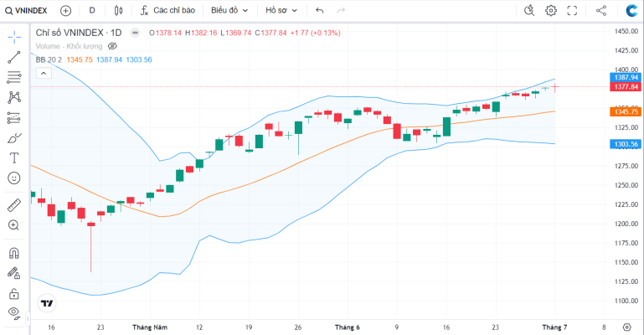This screenshot has height=335, width=644.
Task: Click the 1303.56 lower band label
Action: tap(626, 144)
